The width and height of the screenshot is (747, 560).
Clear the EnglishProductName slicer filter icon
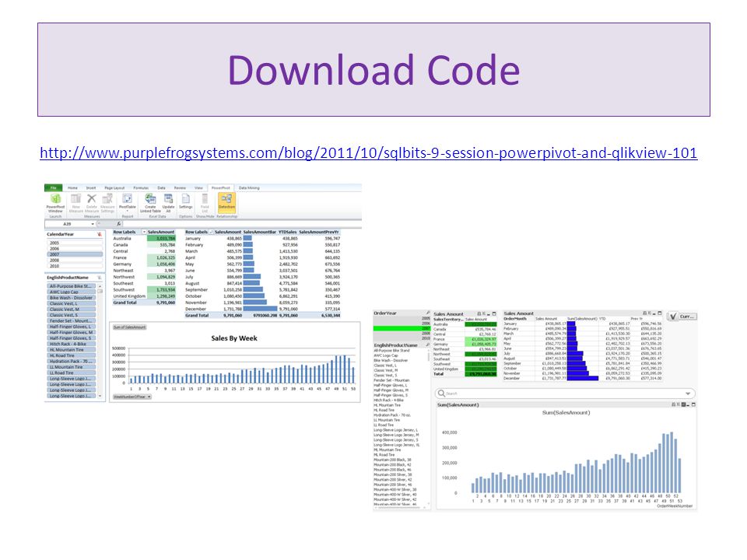coord(99,278)
